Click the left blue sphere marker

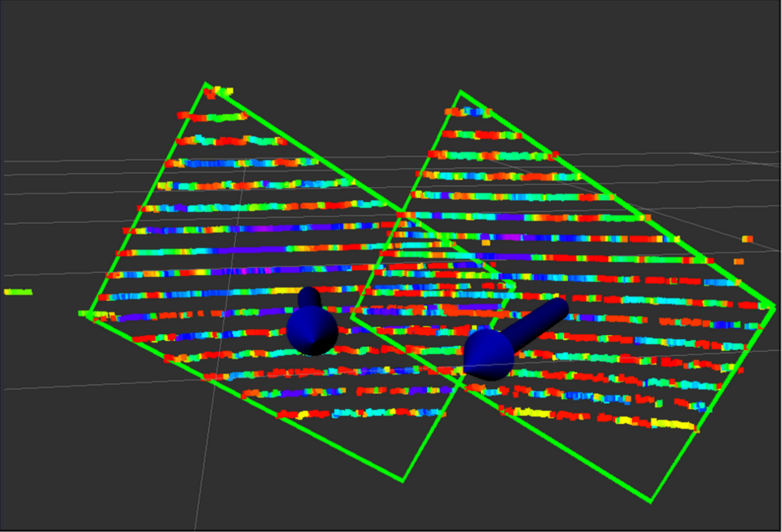tap(312, 331)
